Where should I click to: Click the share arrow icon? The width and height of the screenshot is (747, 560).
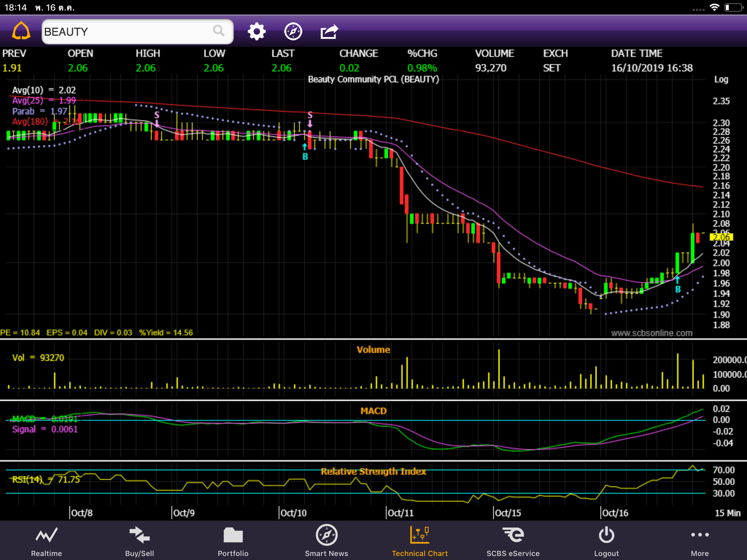[x=329, y=31]
